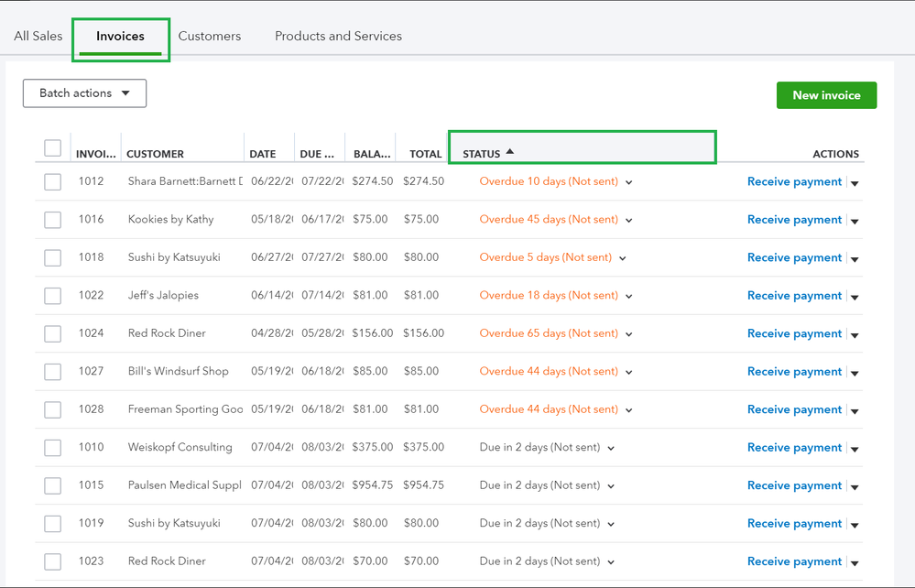
Task: Sort invoices by the CUSTOMER column
Action: (x=155, y=153)
